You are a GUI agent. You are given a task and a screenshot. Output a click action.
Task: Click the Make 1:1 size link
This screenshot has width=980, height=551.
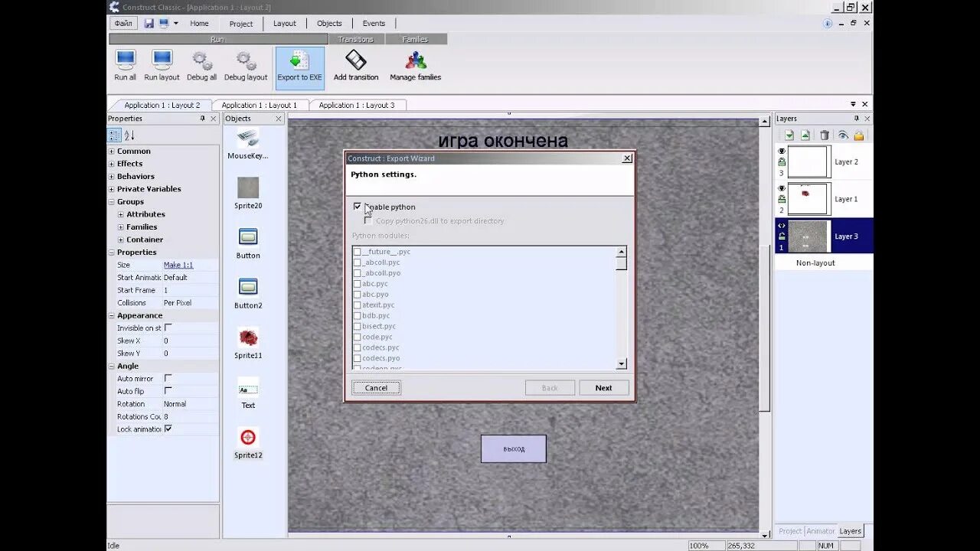pos(178,265)
